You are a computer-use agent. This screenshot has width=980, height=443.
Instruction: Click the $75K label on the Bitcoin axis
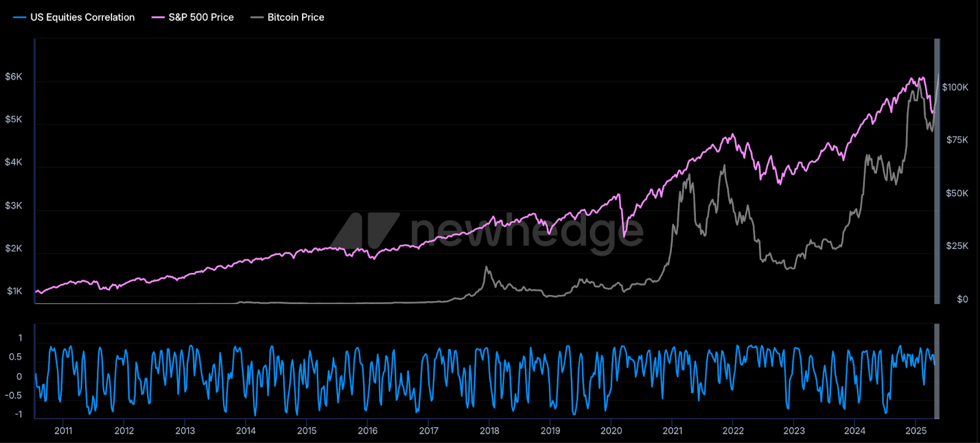click(957, 140)
